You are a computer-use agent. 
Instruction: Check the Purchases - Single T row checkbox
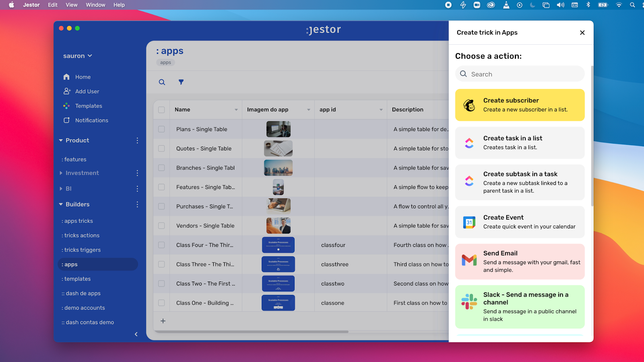pos(161,206)
